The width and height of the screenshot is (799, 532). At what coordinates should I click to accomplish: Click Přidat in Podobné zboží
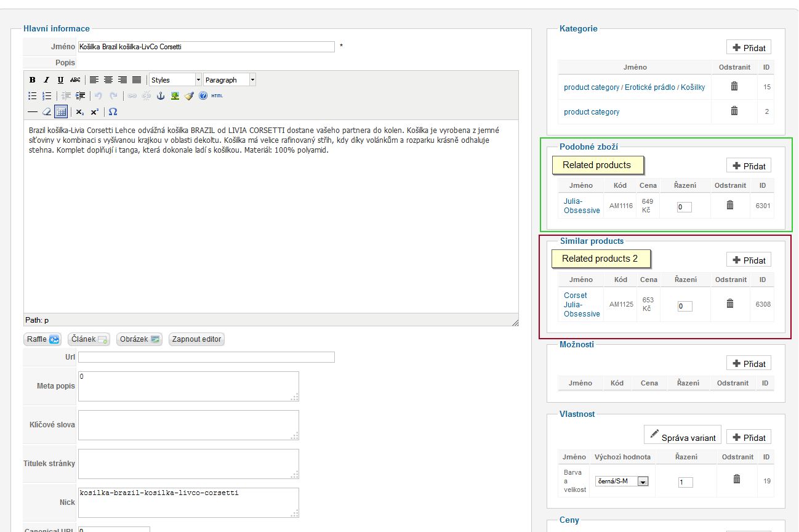tap(749, 166)
